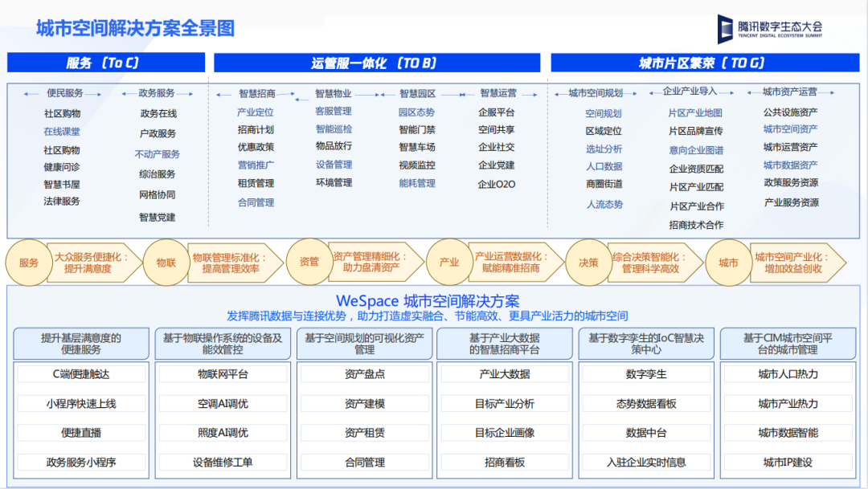Select the 片区产业地图 item
This screenshot has width=868, height=489.
695,113
